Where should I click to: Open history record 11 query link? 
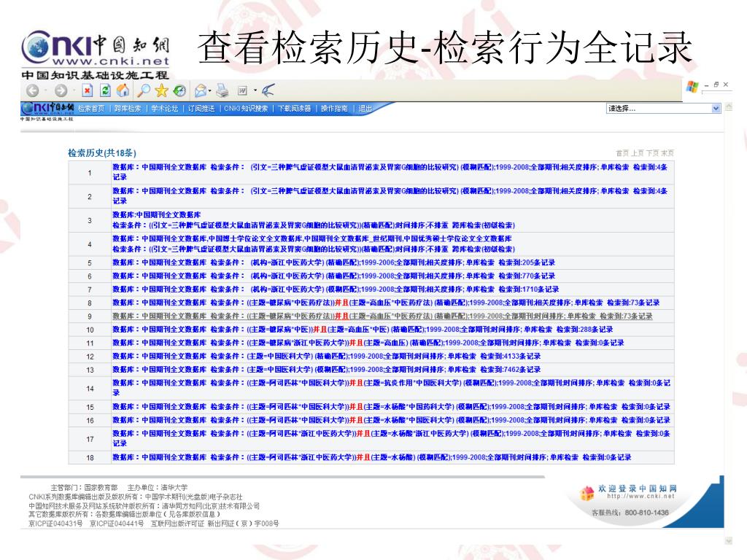(x=368, y=343)
